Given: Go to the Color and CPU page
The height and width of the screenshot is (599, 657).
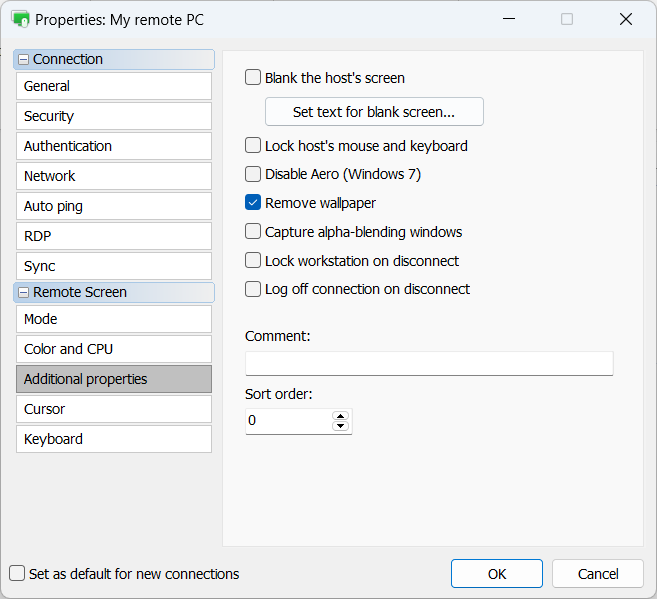Looking at the screenshot, I should tap(113, 349).
